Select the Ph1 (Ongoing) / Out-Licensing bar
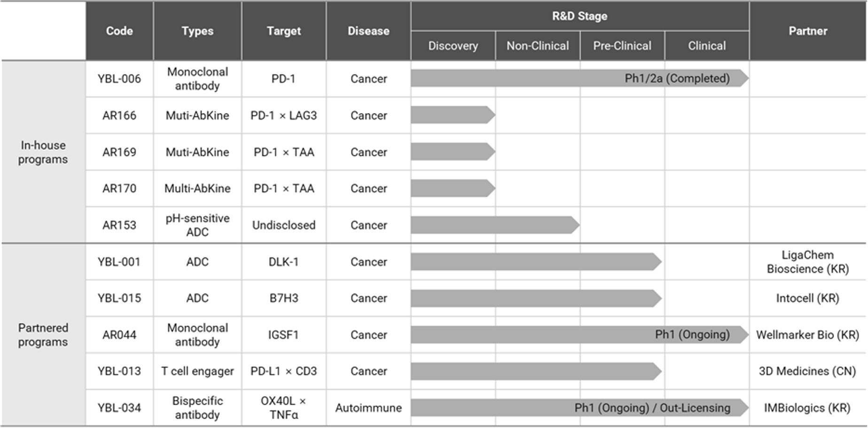 579,407
